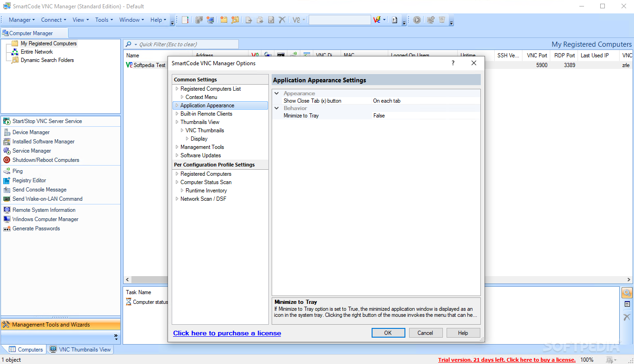Open the Help menu
The height and width of the screenshot is (364, 634).
[158, 20]
